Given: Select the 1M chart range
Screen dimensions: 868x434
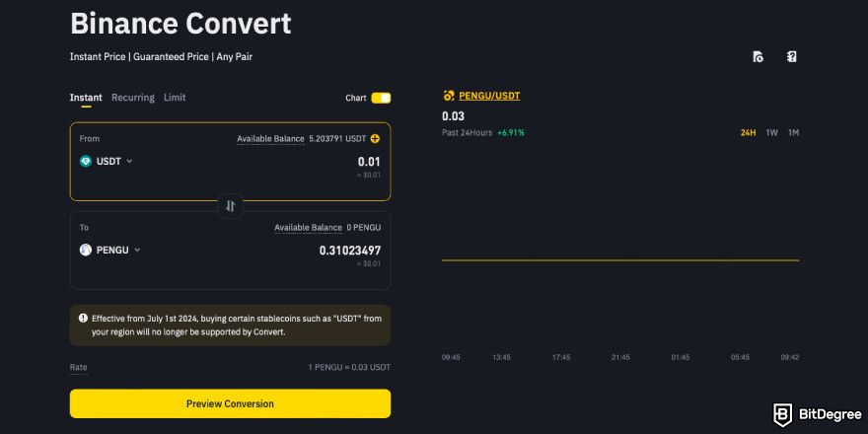Looking at the screenshot, I should pyautogui.click(x=793, y=133).
